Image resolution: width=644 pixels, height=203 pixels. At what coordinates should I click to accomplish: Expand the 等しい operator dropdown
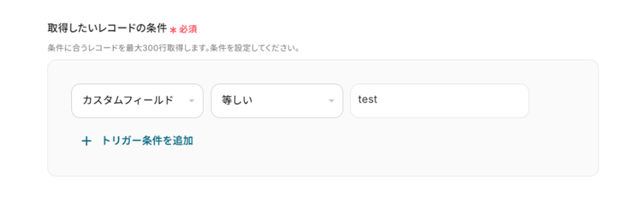click(x=277, y=101)
